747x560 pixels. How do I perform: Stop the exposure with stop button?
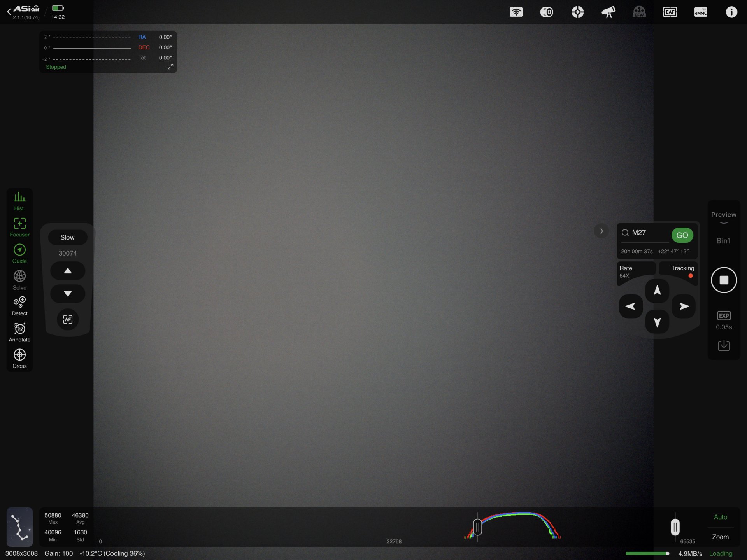click(724, 280)
